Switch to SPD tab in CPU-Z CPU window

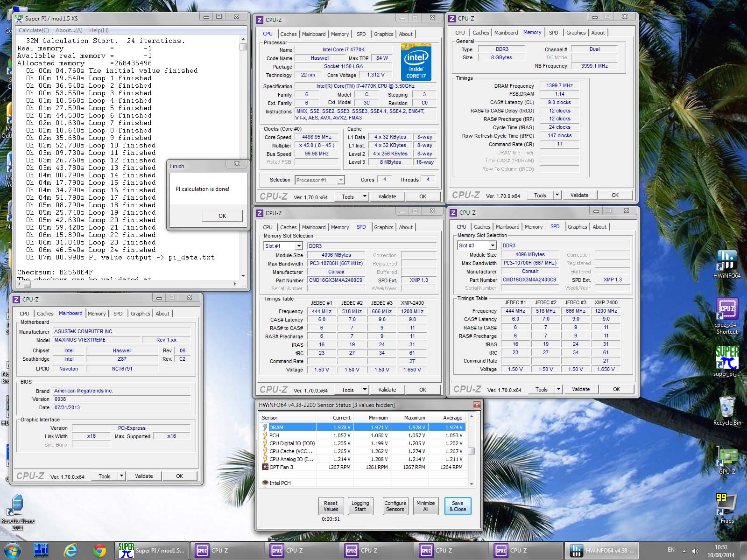coord(361,34)
